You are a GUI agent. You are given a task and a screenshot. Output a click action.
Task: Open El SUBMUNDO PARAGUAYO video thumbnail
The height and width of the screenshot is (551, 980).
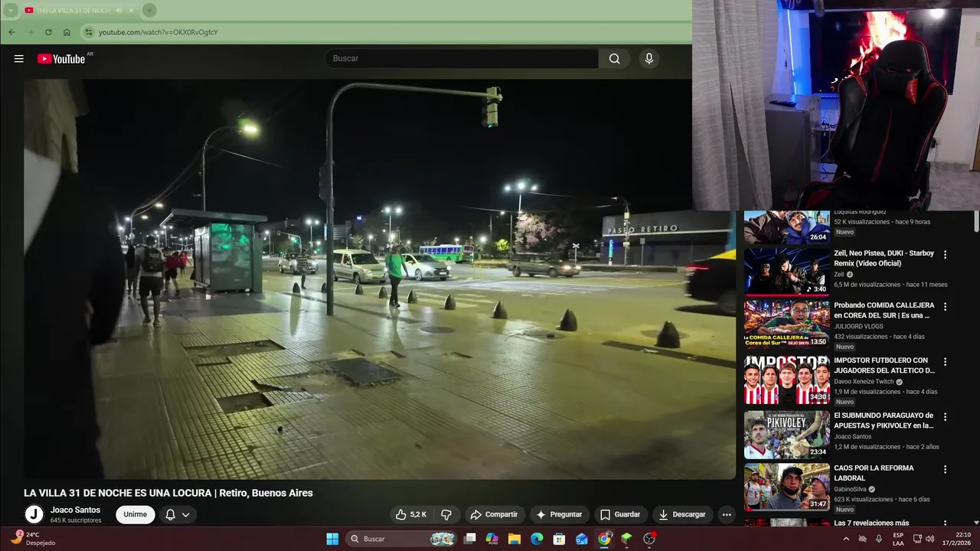coord(787,435)
